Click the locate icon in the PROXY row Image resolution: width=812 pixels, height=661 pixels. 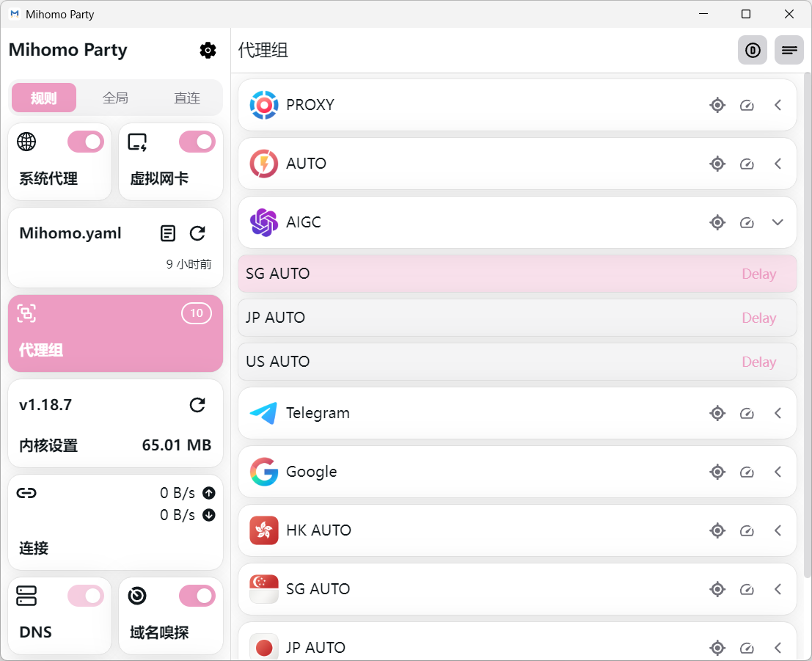(x=717, y=105)
